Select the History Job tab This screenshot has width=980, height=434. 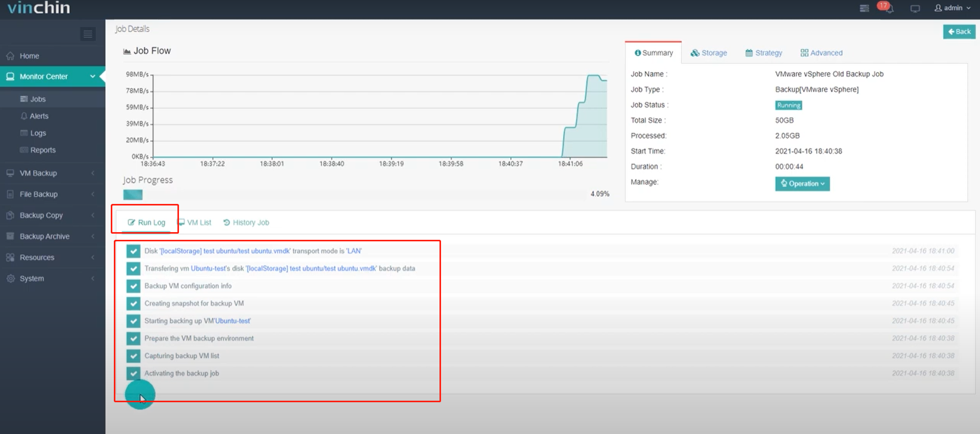pos(246,222)
